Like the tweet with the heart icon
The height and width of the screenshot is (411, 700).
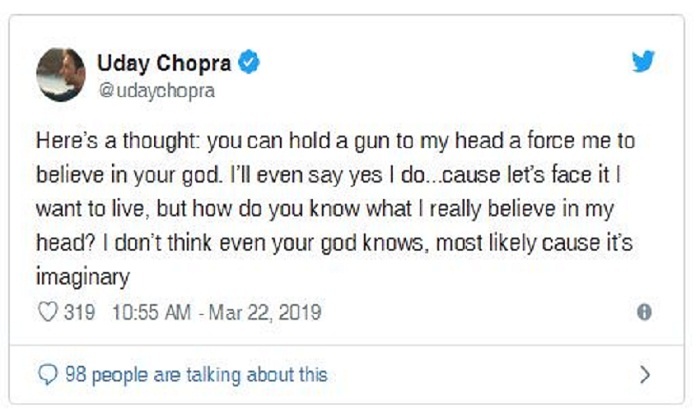48,313
